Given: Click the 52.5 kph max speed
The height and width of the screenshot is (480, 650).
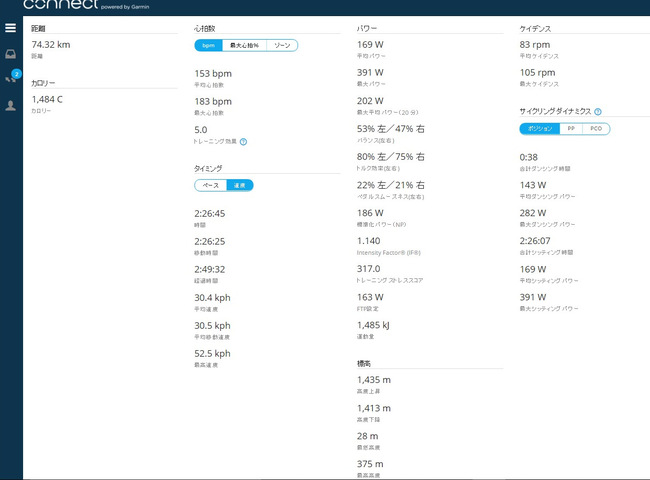Looking at the screenshot, I should click(x=212, y=354).
